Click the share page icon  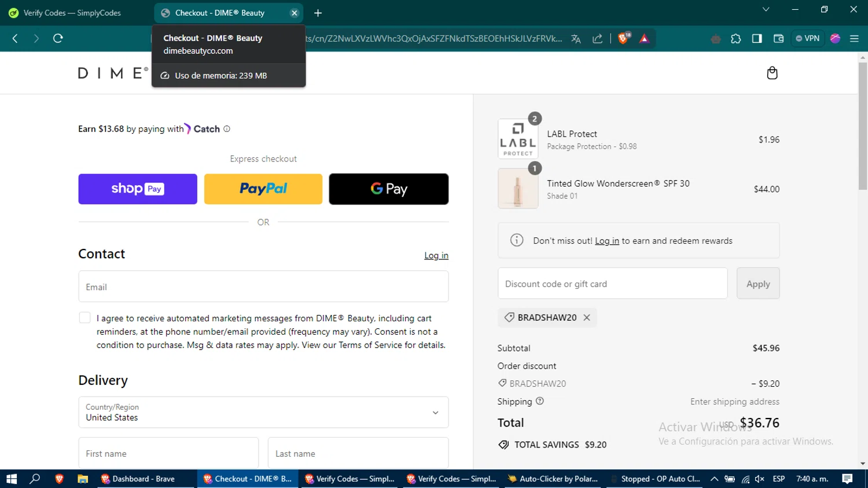(598, 39)
